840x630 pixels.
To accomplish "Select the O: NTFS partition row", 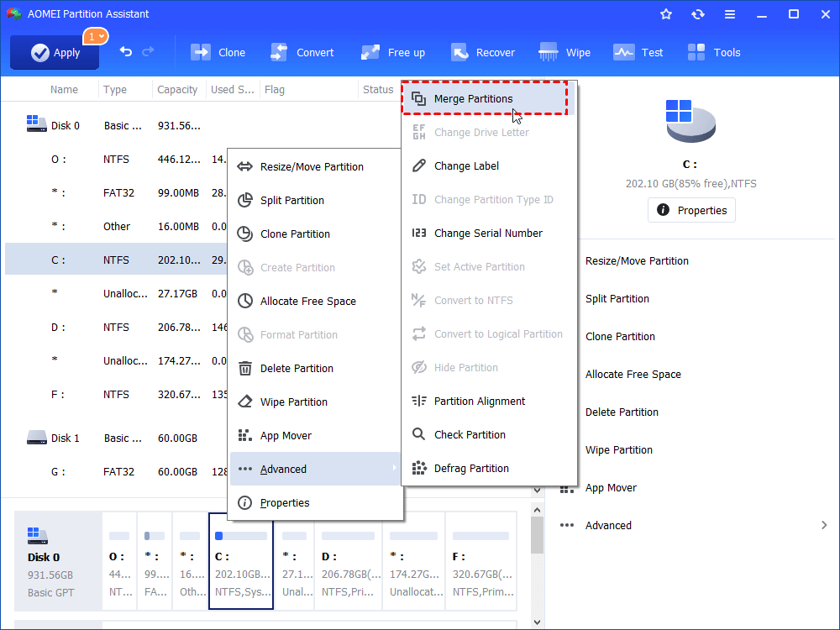I will tap(116, 159).
